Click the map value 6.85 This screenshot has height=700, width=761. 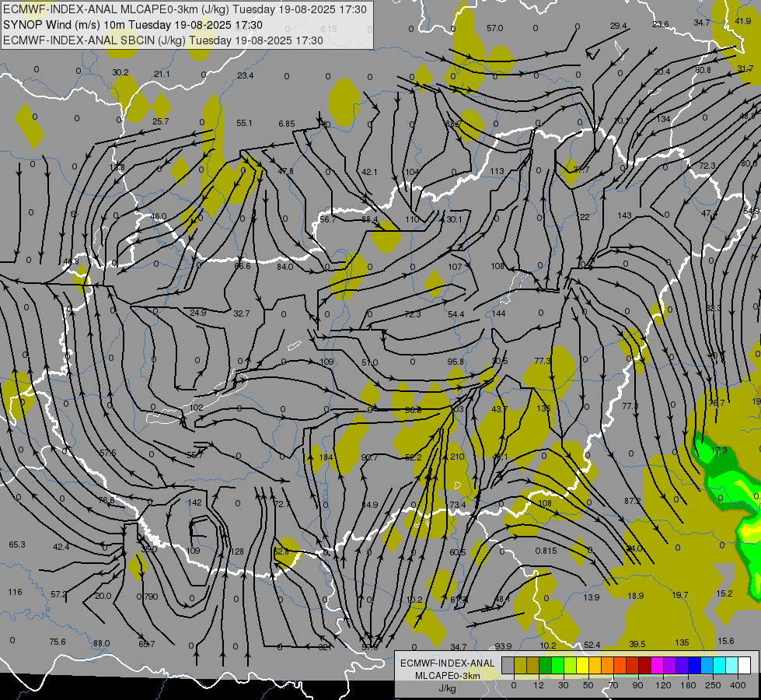point(286,124)
